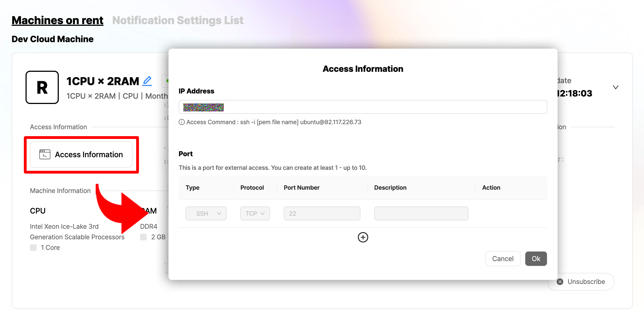The image size is (644, 315).
Task: Open the SSH type dropdown
Action: (x=206, y=214)
